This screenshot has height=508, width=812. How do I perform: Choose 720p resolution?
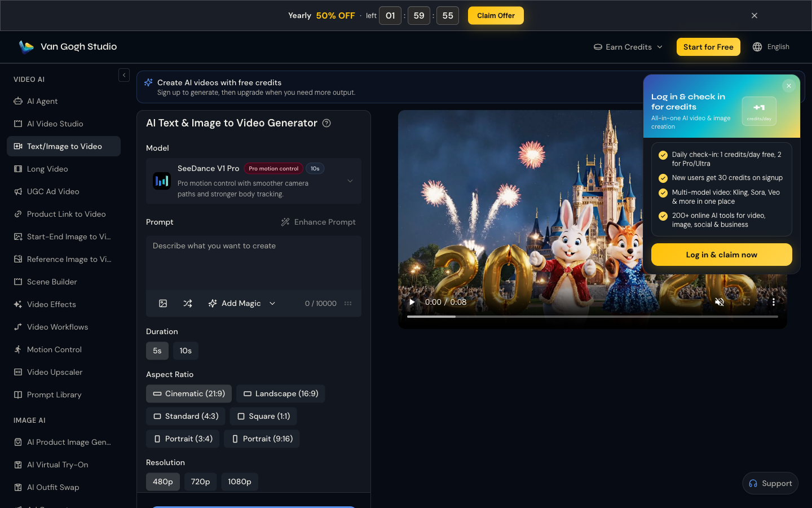tap(200, 481)
